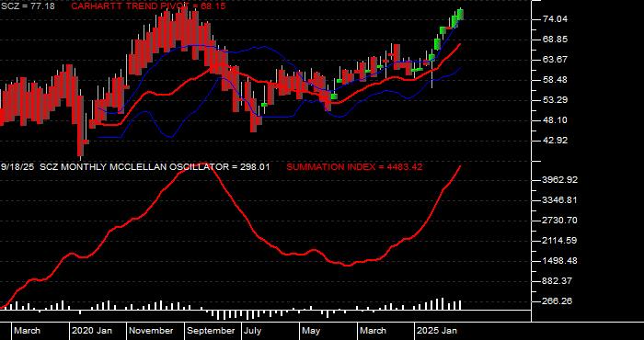The height and width of the screenshot is (340, 644).
Task: Click the 266.26 oscillator axis value
Action: click(x=558, y=301)
